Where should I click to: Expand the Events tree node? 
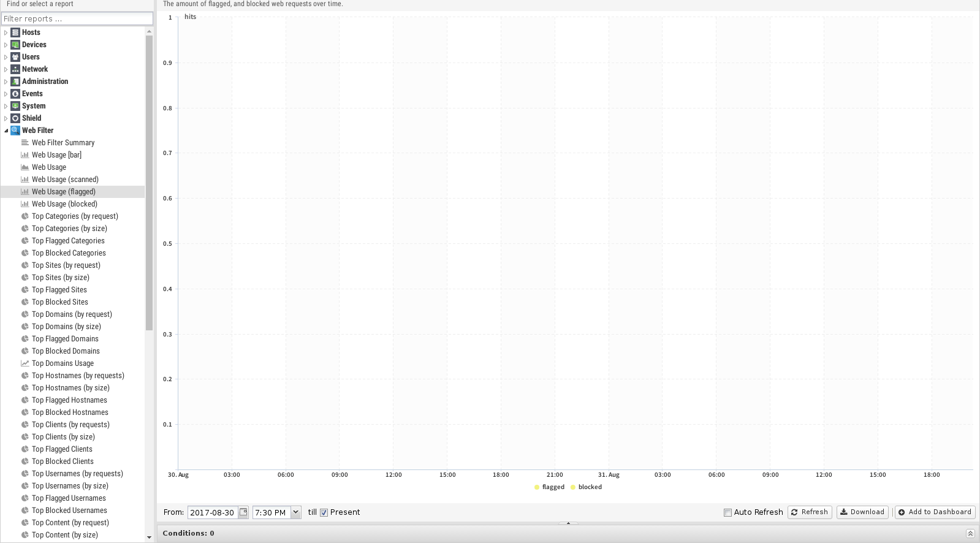pyautogui.click(x=6, y=94)
